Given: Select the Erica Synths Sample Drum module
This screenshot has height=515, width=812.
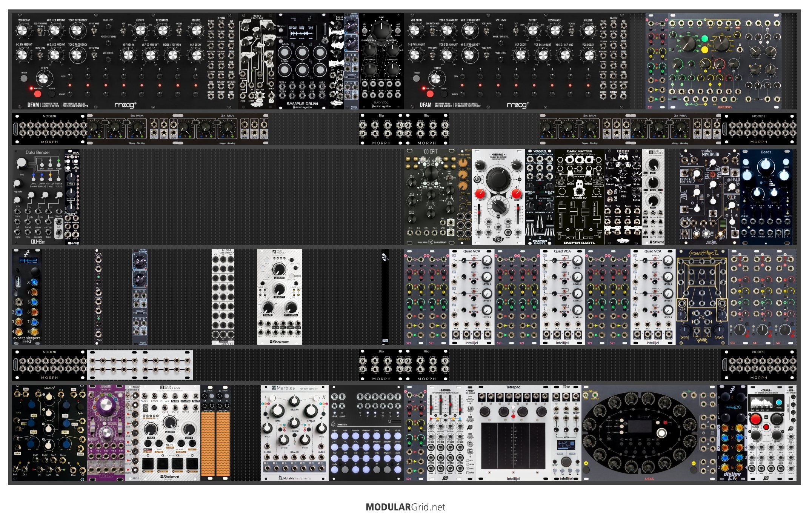Looking at the screenshot, I should click(302, 61).
